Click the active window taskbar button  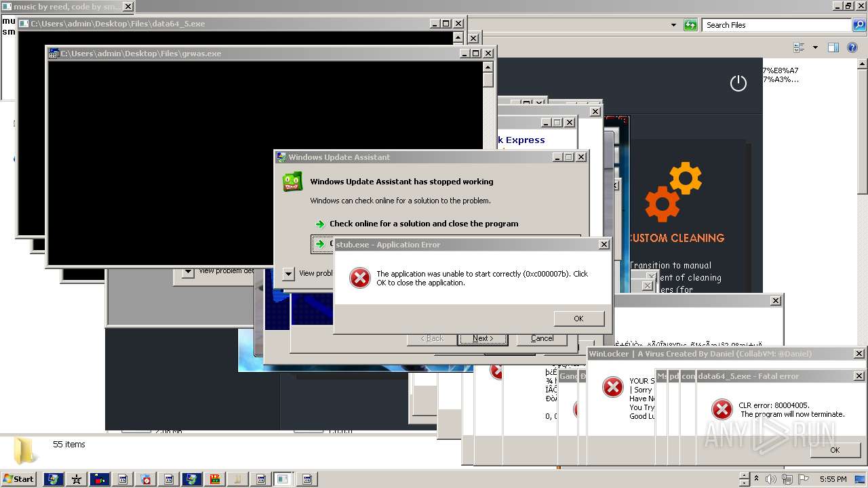click(283, 479)
